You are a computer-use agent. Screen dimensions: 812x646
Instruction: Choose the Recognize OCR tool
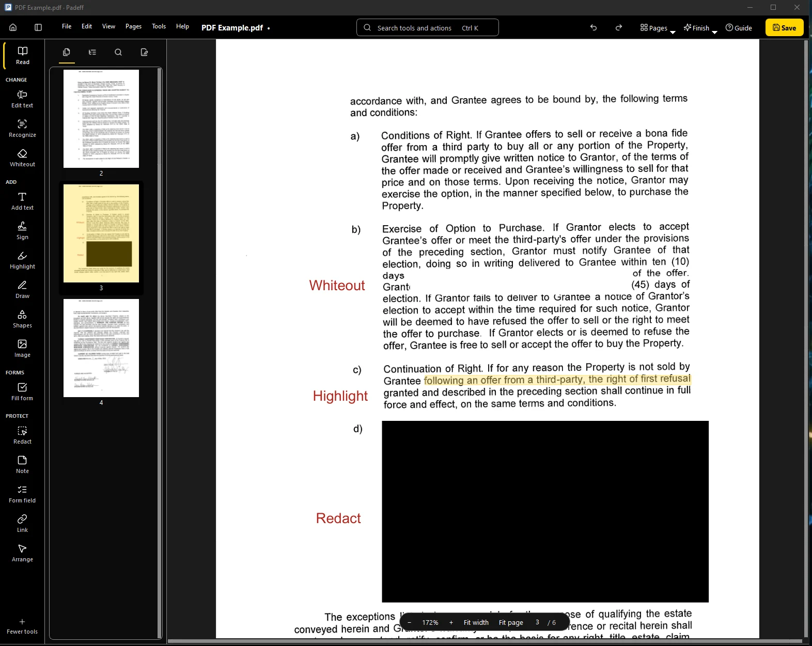pyautogui.click(x=22, y=129)
